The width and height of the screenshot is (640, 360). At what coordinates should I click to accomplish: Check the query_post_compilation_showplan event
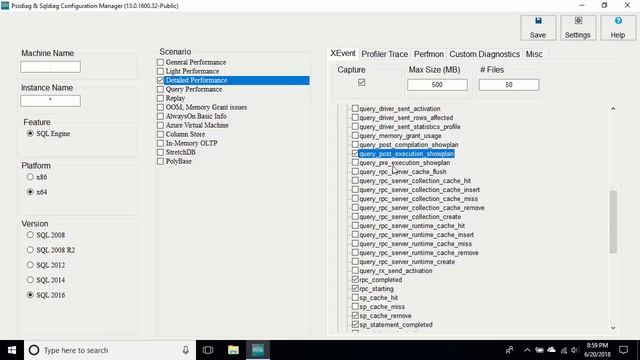(x=355, y=144)
